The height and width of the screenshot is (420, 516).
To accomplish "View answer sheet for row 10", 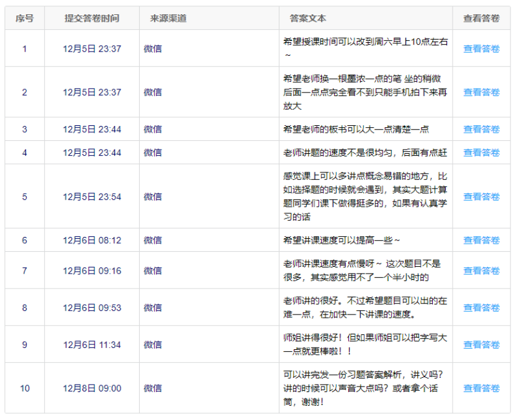I will [x=481, y=388].
